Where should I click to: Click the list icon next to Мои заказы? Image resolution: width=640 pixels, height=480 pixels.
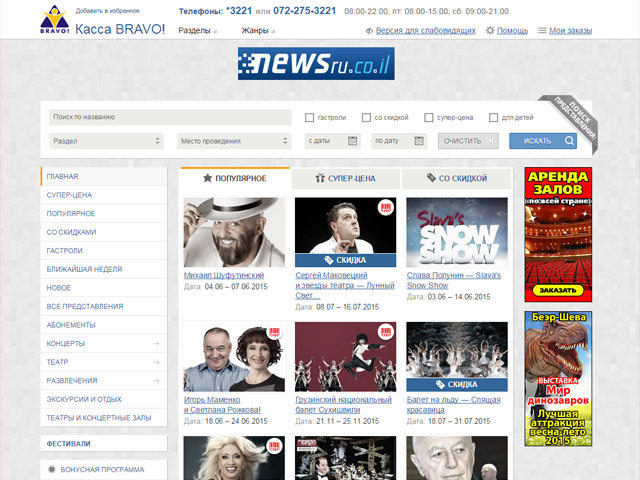(x=542, y=30)
